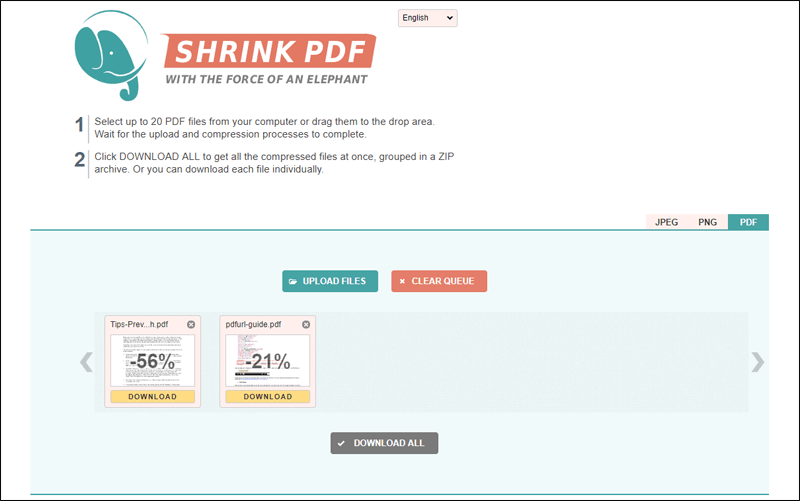The width and height of the screenshot is (800, 501).
Task: Navigate queue left with the arrow
Action: [86, 362]
